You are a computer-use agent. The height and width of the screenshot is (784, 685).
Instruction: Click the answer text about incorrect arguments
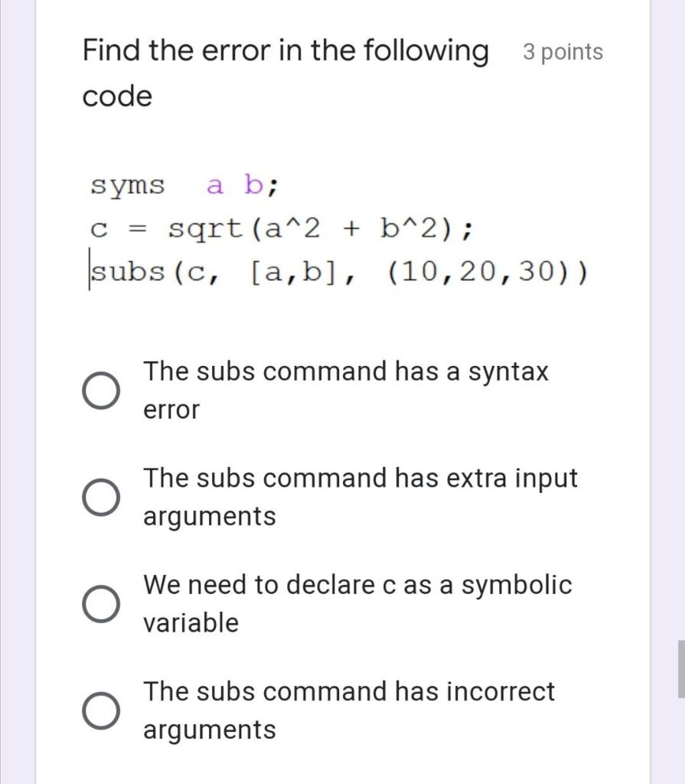tap(348, 709)
